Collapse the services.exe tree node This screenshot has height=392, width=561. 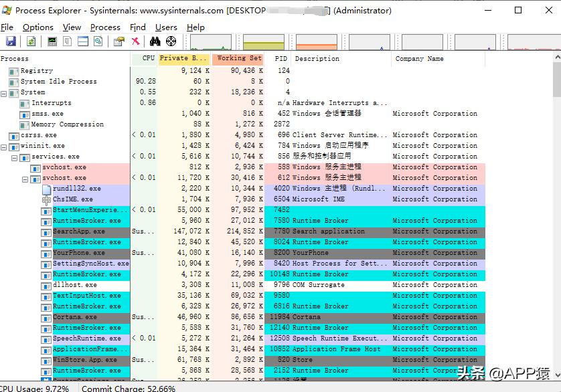click(x=15, y=157)
